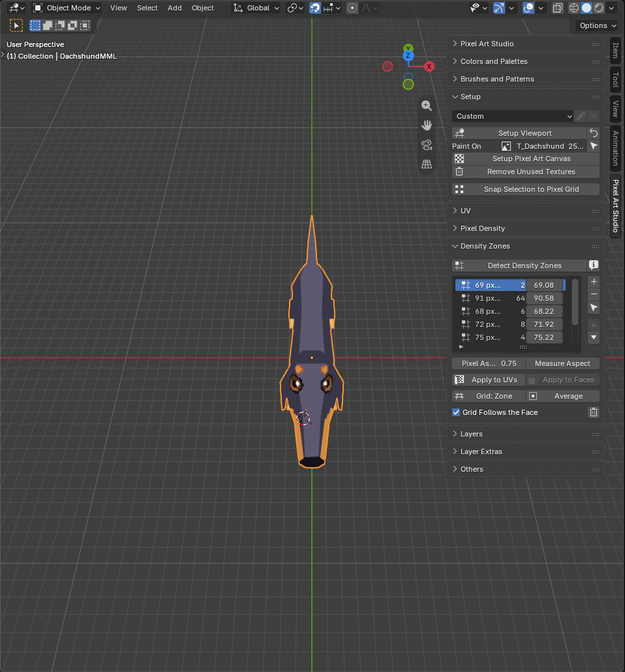The height and width of the screenshot is (672, 625).
Task: Open the snapping options dropdown
Action: [332, 8]
